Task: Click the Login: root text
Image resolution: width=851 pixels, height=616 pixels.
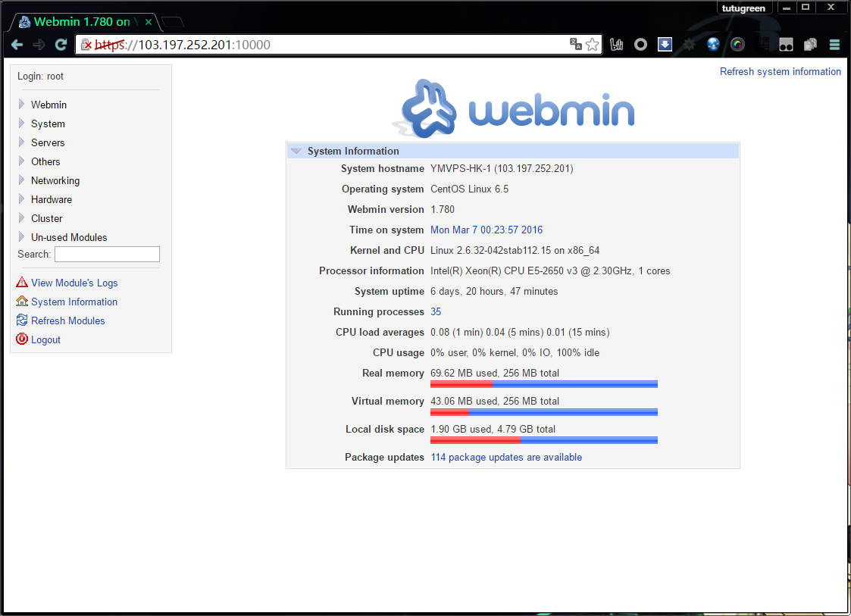Action: point(40,77)
